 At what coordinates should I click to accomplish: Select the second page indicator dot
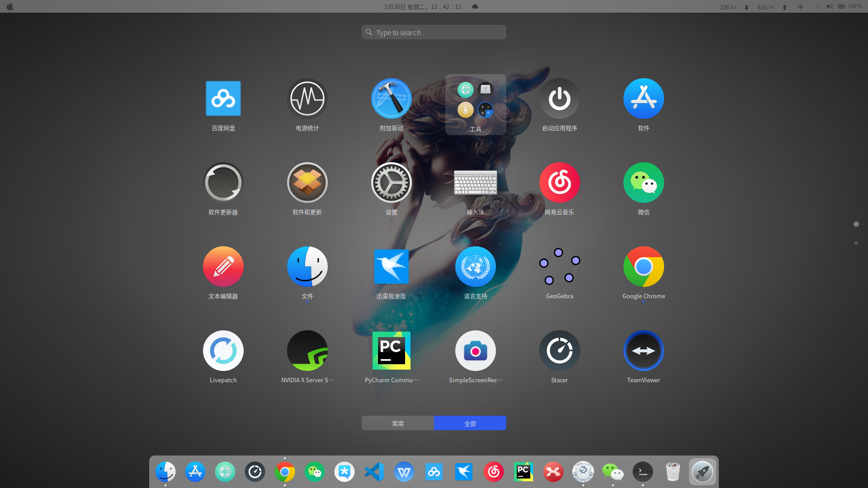click(856, 243)
